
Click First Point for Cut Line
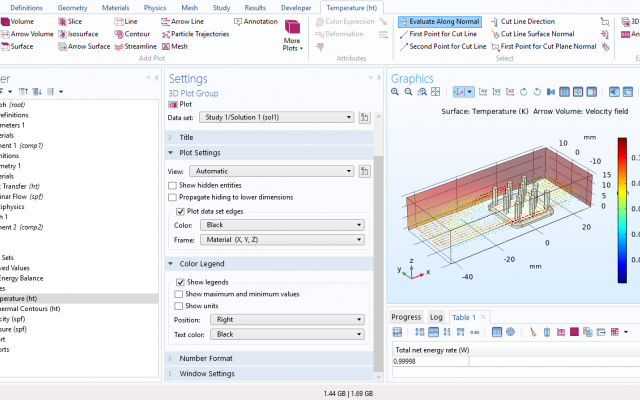(x=438, y=34)
